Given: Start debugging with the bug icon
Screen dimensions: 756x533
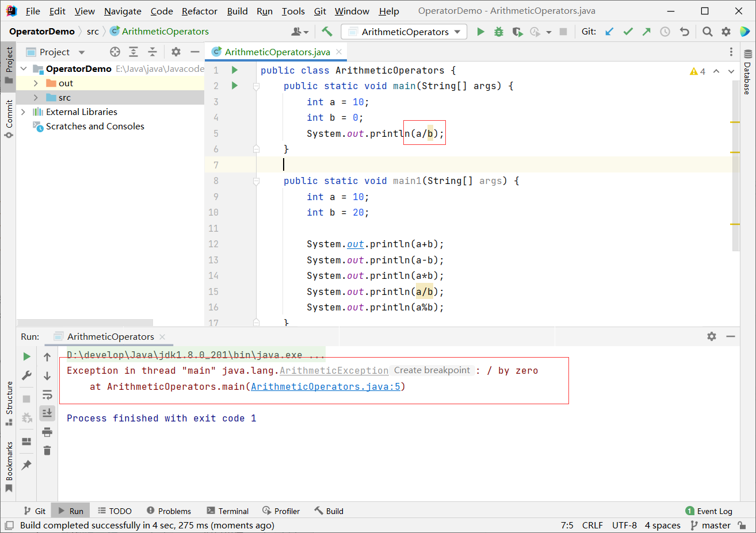Looking at the screenshot, I should 499,32.
